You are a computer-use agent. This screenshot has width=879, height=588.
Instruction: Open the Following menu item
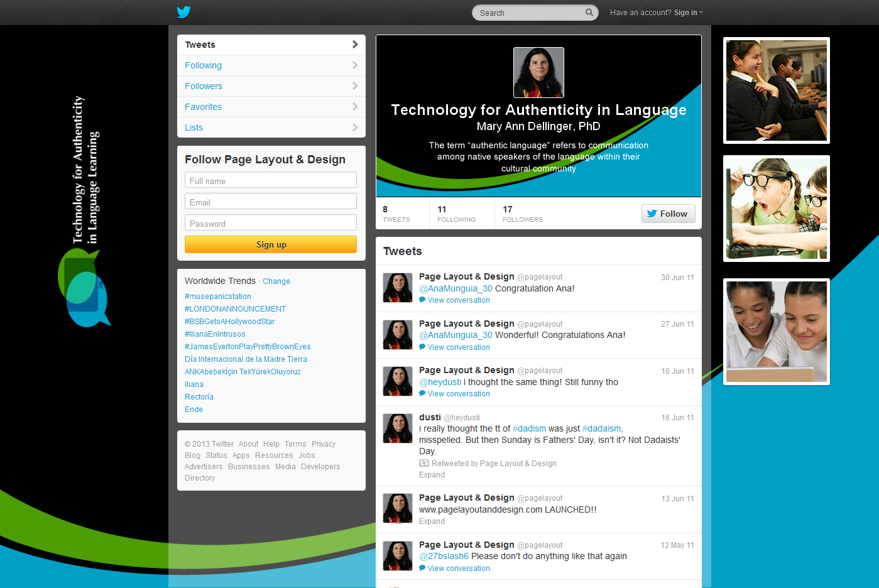(203, 65)
